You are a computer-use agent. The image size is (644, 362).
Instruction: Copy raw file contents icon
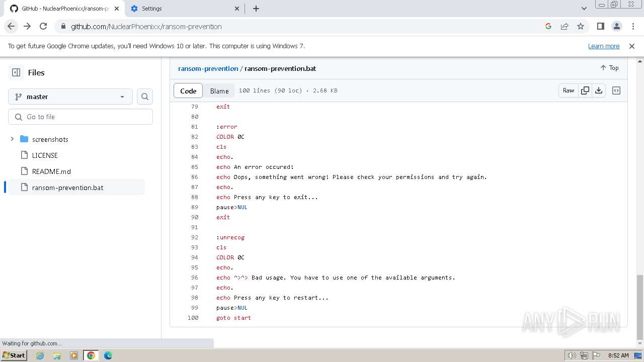tap(585, 90)
